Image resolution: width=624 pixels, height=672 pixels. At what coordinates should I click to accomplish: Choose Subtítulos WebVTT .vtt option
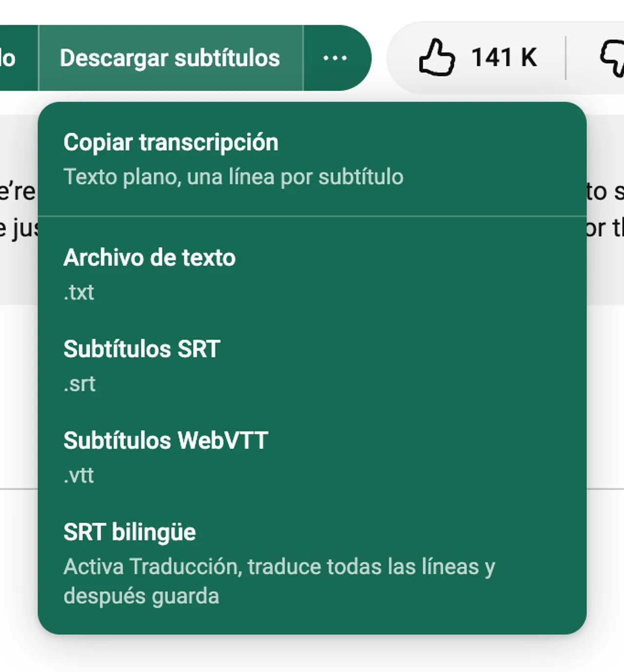pos(312,457)
